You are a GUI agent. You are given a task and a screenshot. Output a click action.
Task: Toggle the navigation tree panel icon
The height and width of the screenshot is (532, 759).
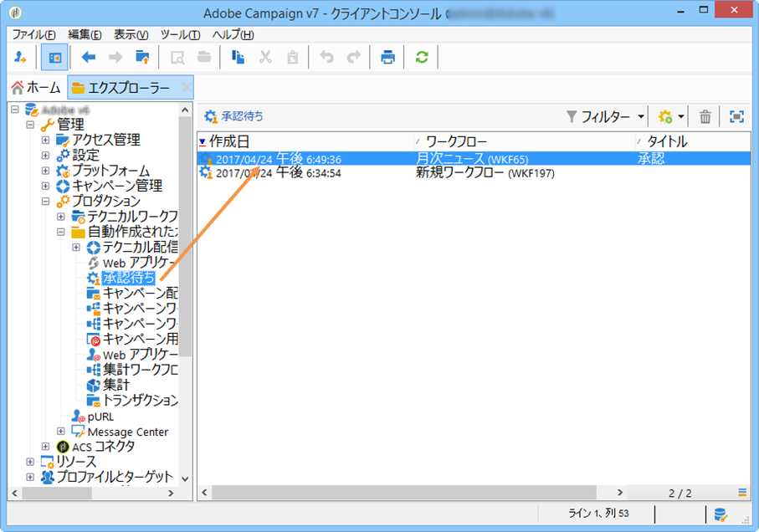(54, 58)
